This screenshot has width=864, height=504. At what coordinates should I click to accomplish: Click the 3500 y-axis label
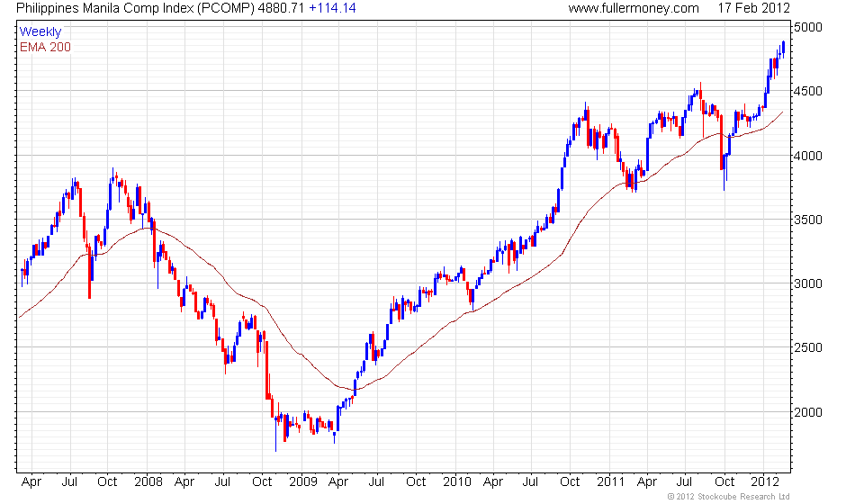[808, 220]
